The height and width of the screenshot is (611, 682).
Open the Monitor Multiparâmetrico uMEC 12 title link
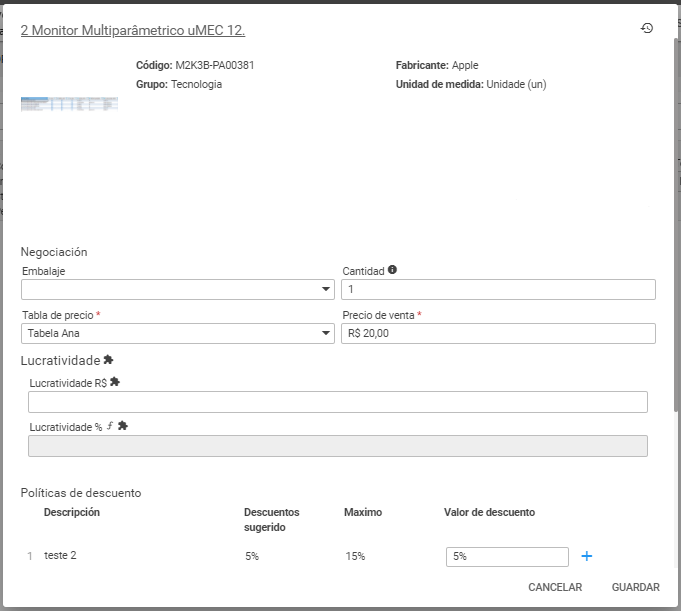(x=133, y=30)
